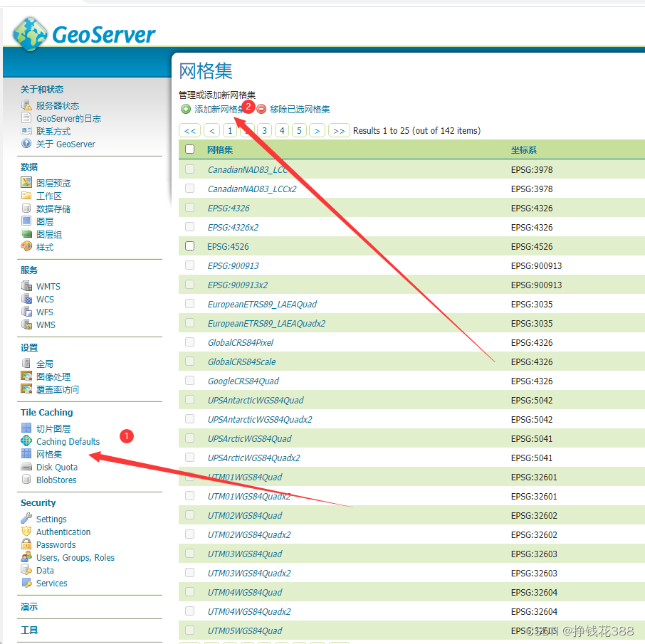Check the checkbox for EPSG:4326
Screen dimensions: 645x644
tap(189, 206)
